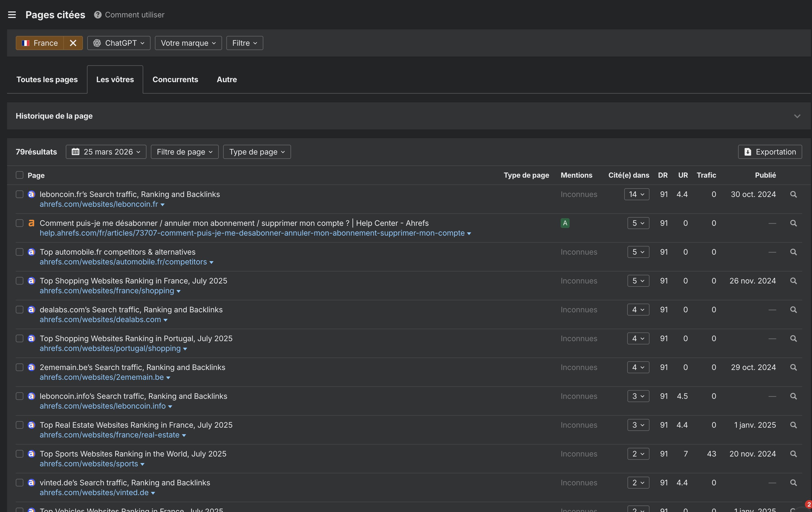Open the ChatGPT dropdown
Viewport: 812px width, 512px height.
click(119, 43)
